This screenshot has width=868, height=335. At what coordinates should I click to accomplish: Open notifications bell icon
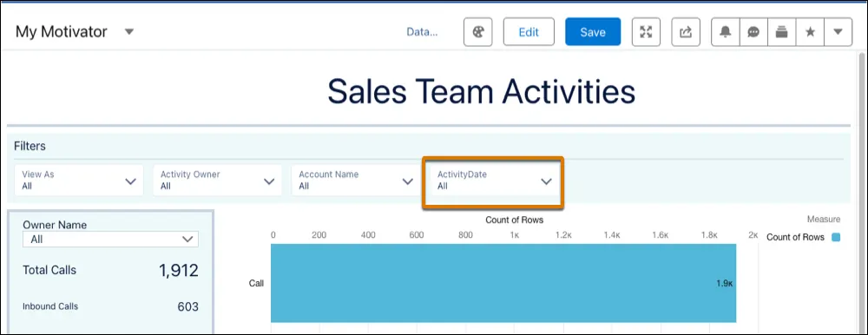coord(725,32)
